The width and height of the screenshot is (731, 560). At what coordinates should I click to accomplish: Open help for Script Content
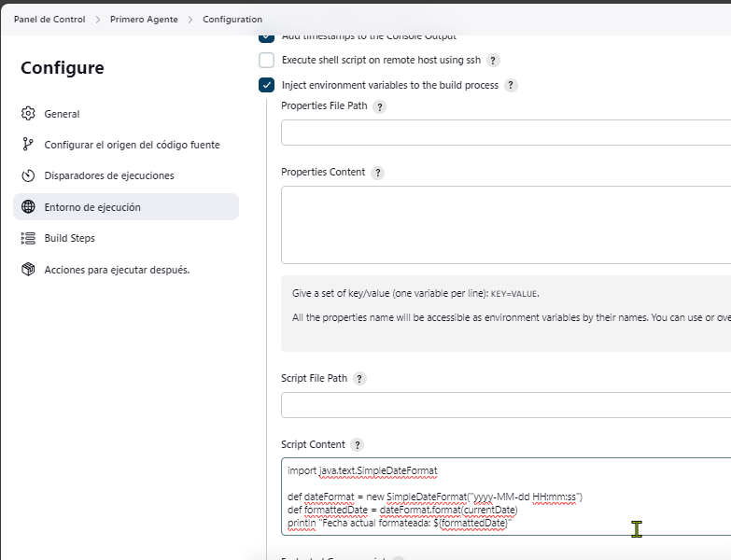pyautogui.click(x=357, y=445)
